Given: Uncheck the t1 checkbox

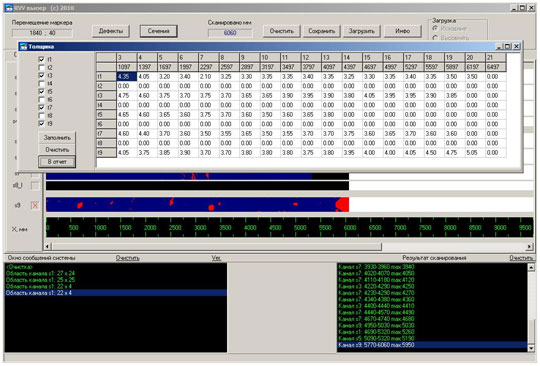Looking at the screenshot, I should click(x=41, y=60).
